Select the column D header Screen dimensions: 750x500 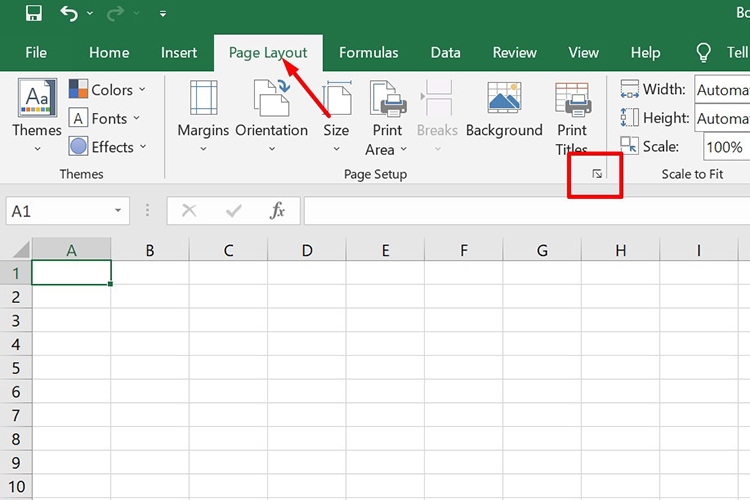307,250
